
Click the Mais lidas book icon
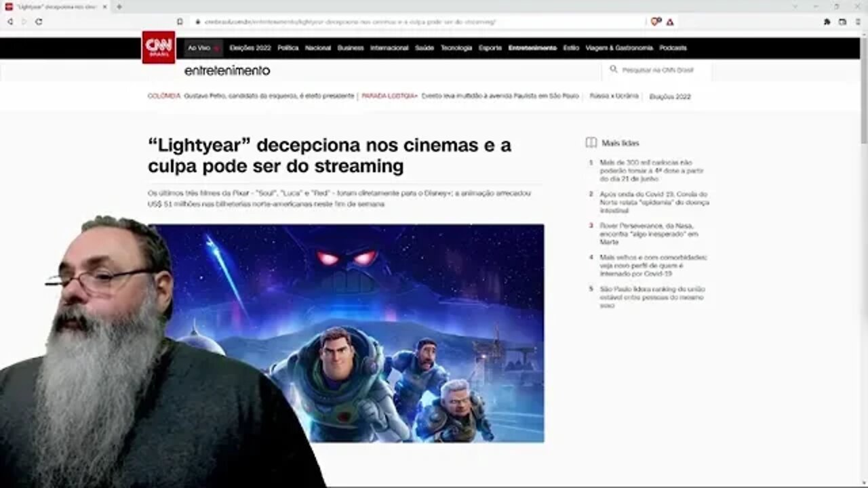pos(591,143)
